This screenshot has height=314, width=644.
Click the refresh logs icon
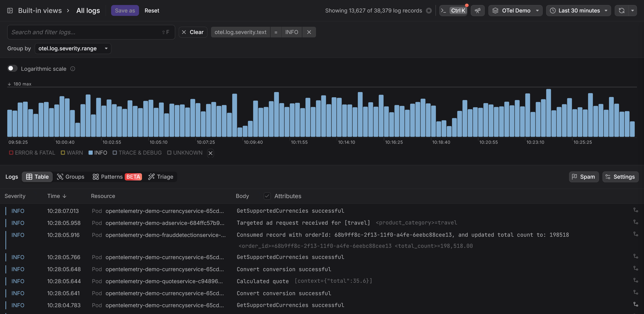point(622,10)
